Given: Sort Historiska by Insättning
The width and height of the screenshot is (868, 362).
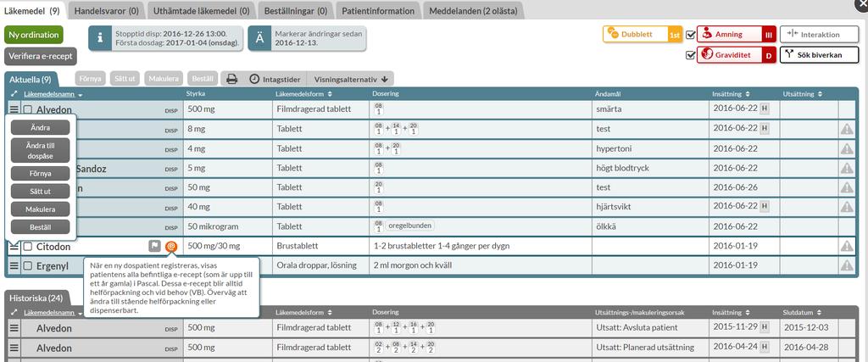Looking at the screenshot, I should (731, 313).
